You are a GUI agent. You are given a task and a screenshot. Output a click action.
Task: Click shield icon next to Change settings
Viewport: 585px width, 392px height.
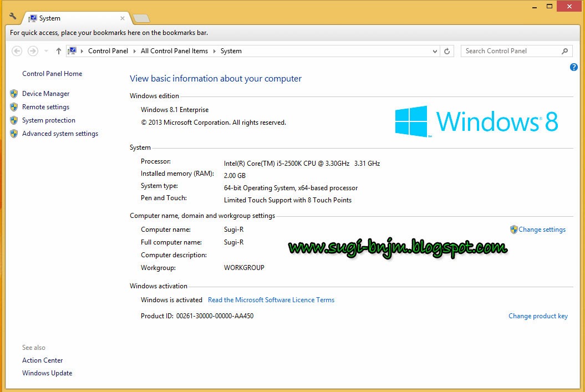point(513,230)
